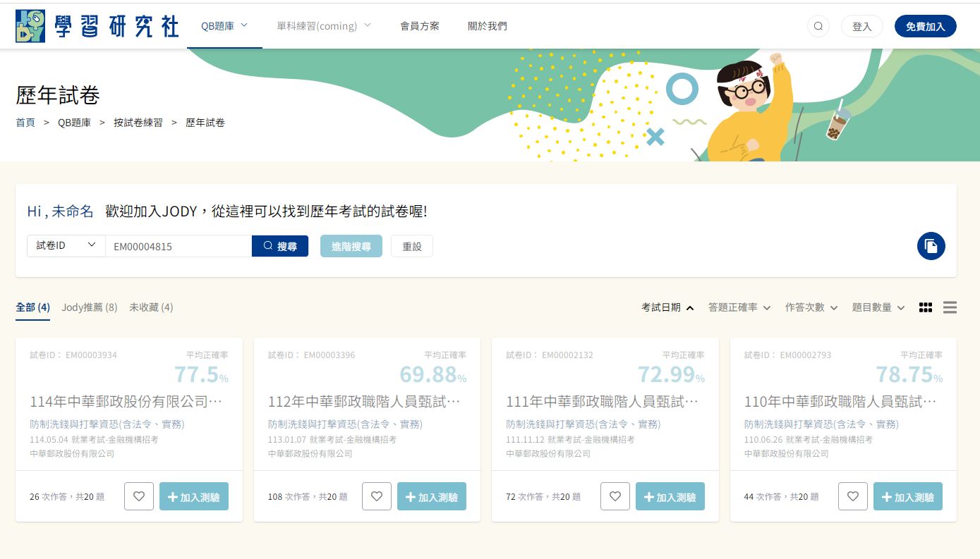Click heart icon on 110年 exam card
Image resolution: width=980 pixels, height=559 pixels.
tap(852, 496)
